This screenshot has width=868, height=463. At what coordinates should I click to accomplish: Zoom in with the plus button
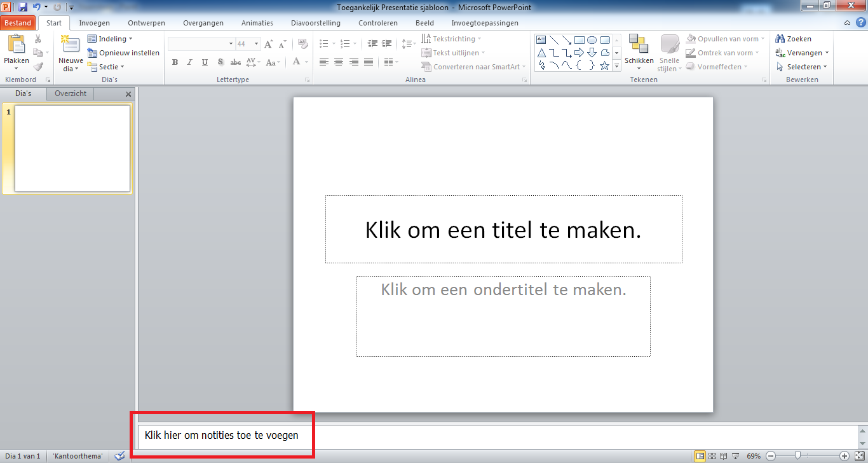tap(844, 456)
